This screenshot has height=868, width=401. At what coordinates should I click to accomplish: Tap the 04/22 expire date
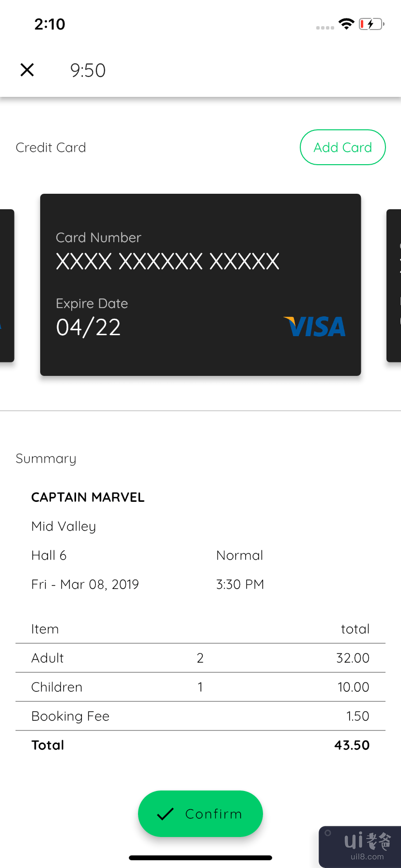tap(88, 327)
